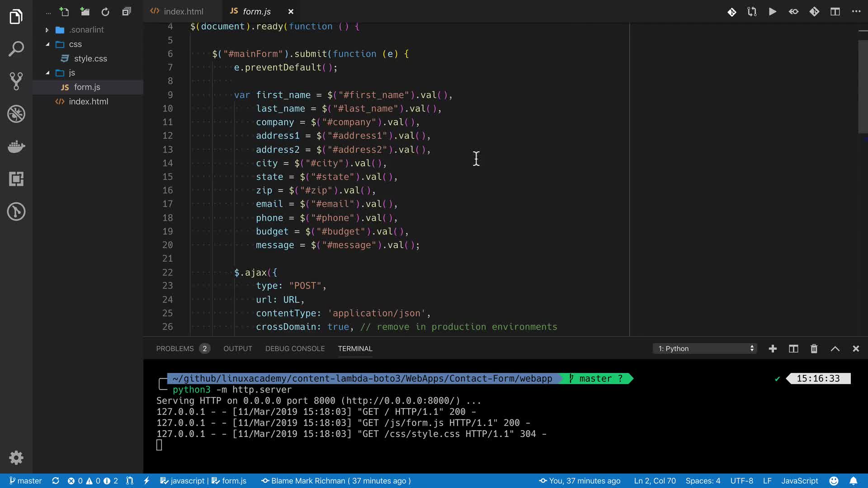The image size is (868, 488).
Task: Click the master branch in status bar
Action: point(25,481)
